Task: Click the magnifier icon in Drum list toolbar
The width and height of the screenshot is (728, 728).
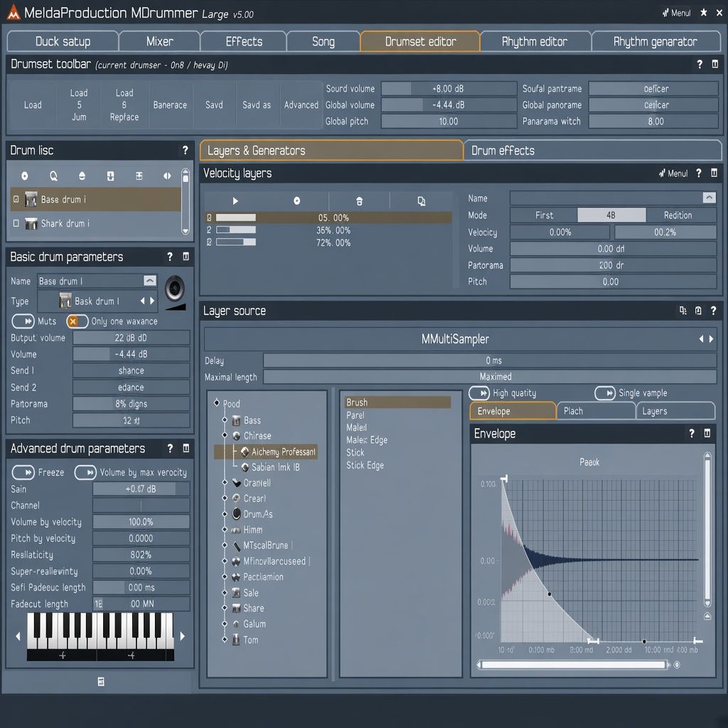Action: (x=53, y=176)
